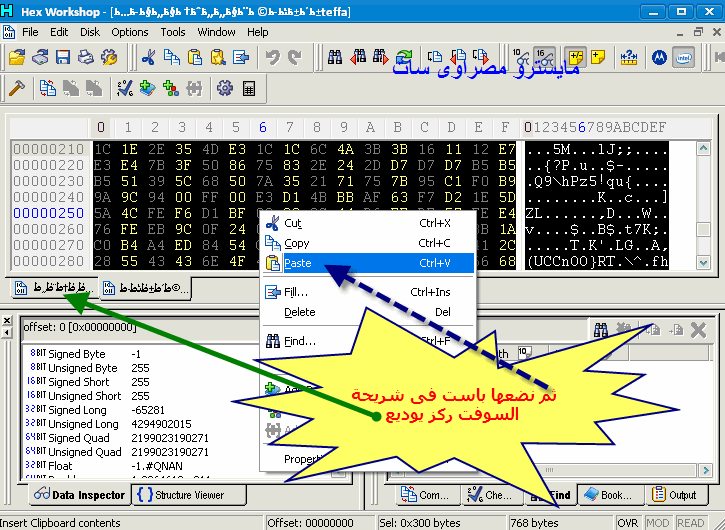Click hex editor scrollbar down arrow
The height and width of the screenshot is (530, 725).
click(x=703, y=262)
